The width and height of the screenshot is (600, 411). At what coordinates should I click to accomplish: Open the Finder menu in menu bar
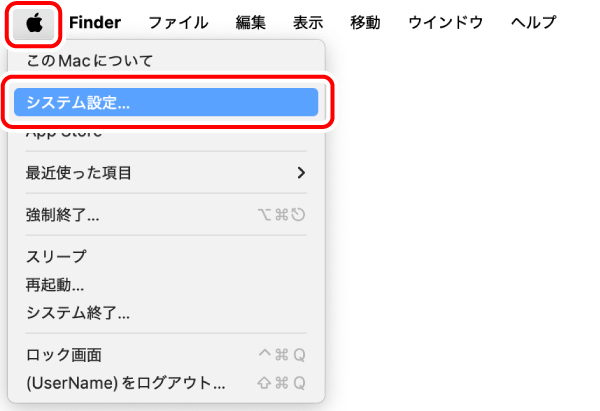95,23
